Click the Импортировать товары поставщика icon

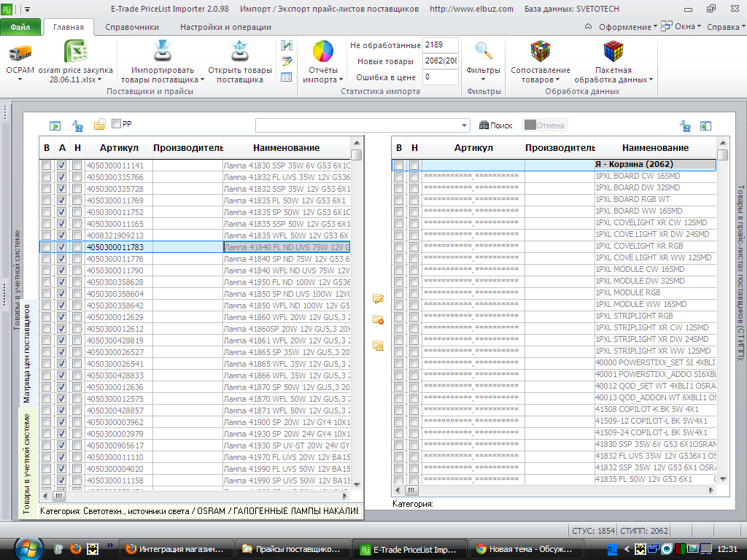coord(163,51)
